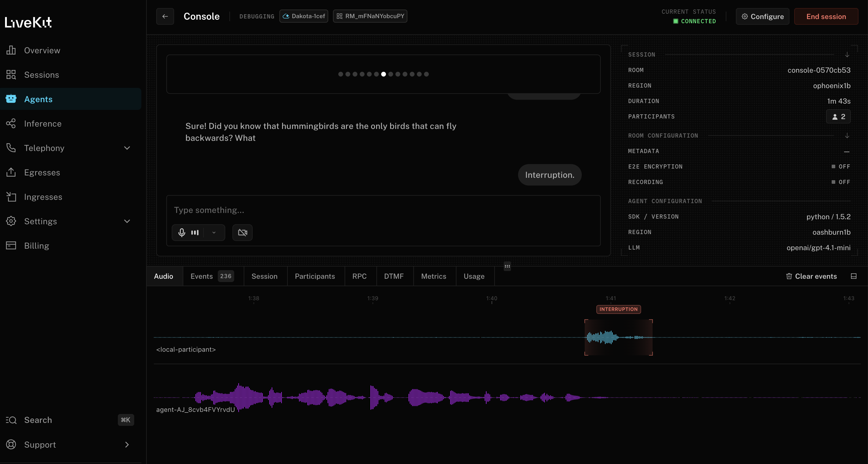This screenshot has width=868, height=464.
Task: Go to Ingresses in sidebar
Action: pos(43,197)
